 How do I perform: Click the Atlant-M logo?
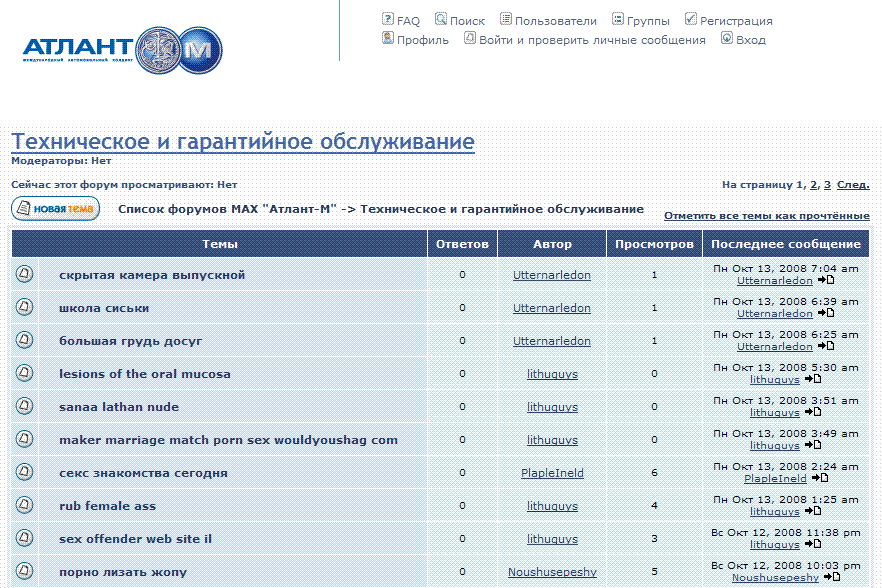122,49
